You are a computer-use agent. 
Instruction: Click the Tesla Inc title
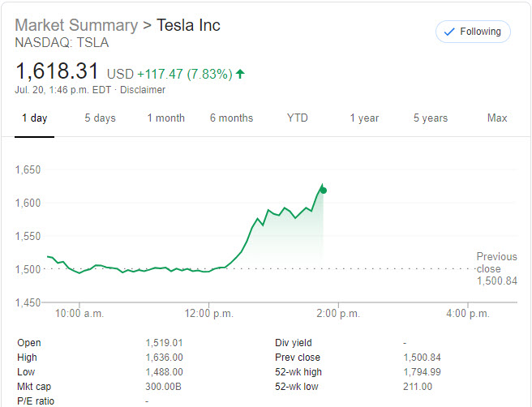coord(189,25)
